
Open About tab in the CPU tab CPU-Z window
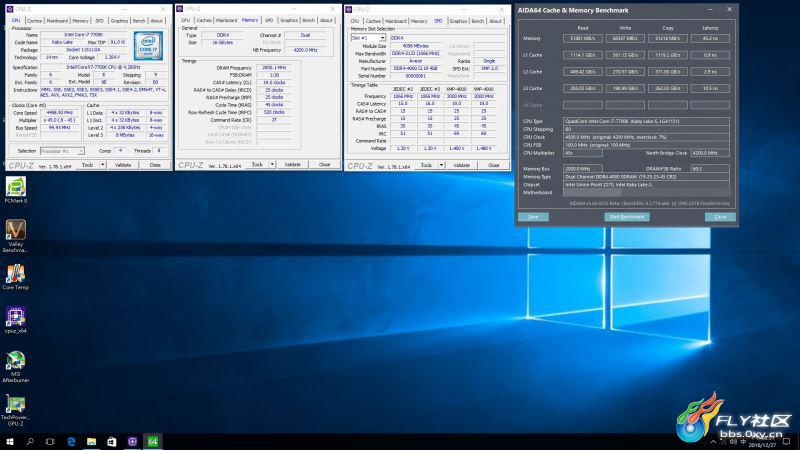coord(157,21)
